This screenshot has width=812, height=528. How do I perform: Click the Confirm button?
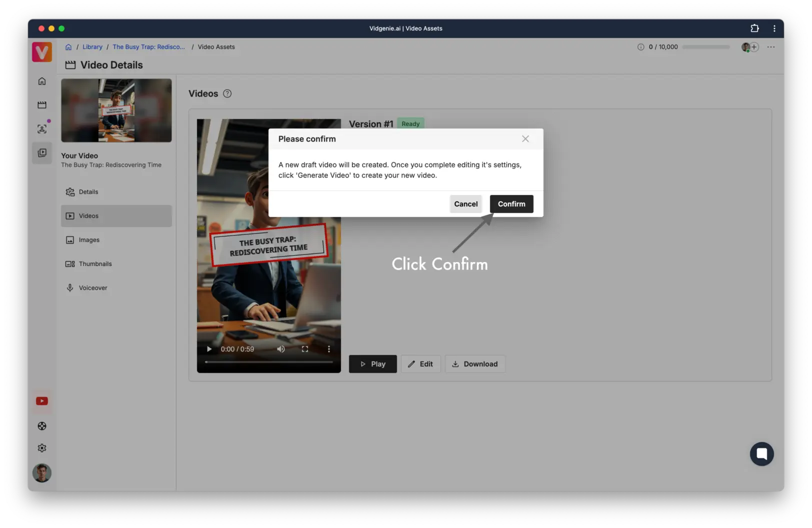pyautogui.click(x=511, y=204)
